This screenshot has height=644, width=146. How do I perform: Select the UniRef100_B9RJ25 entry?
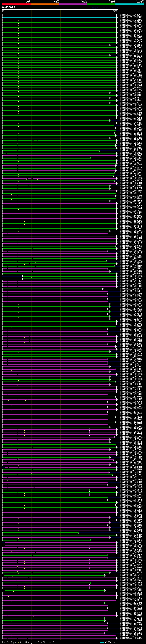point(131,636)
